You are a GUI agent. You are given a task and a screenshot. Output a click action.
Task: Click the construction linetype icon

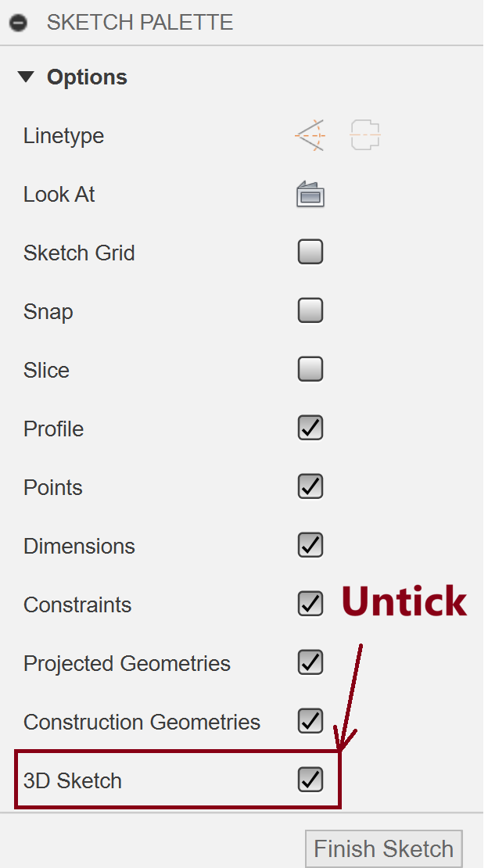310,136
